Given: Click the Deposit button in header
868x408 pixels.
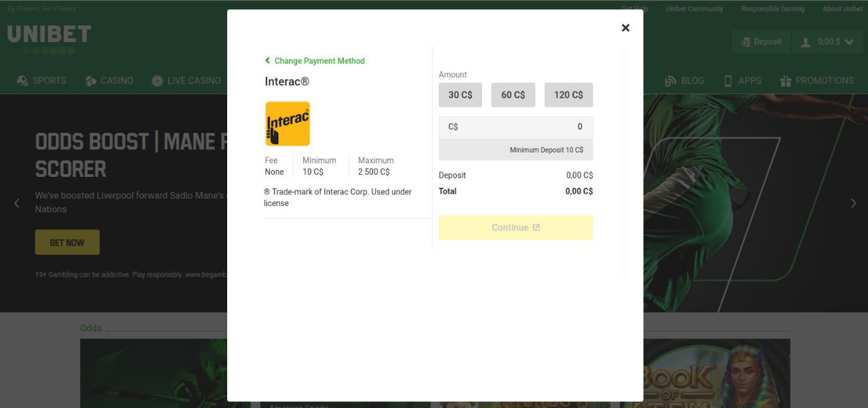Looking at the screenshot, I should point(762,42).
